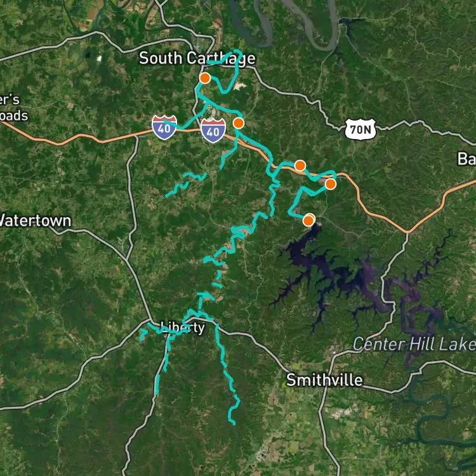
Task: Click the partially visible Ba town label
Action: (x=466, y=159)
